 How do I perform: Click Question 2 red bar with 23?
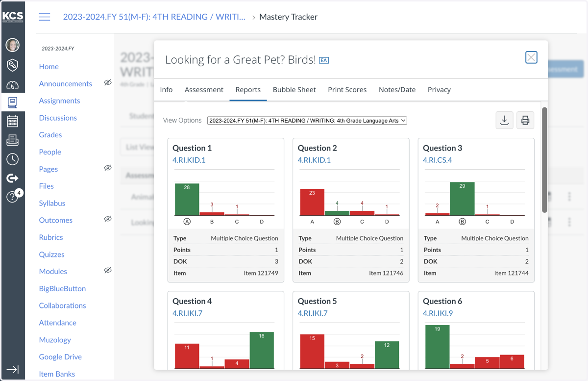click(312, 203)
